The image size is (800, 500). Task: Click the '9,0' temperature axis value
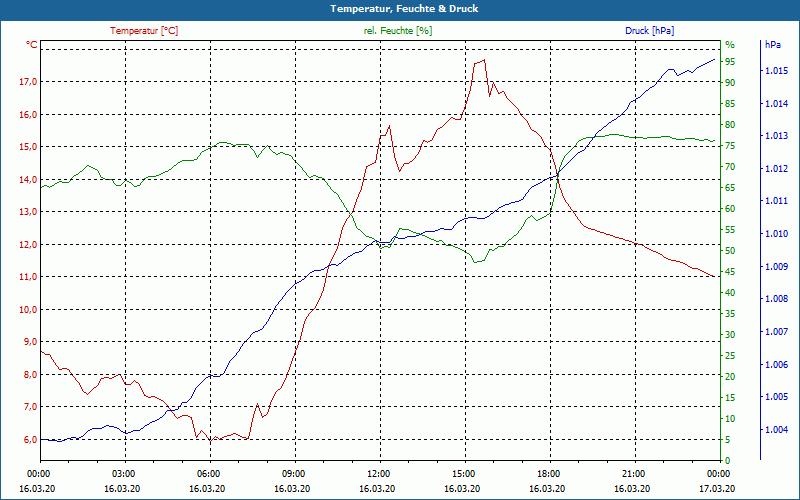pos(31,342)
